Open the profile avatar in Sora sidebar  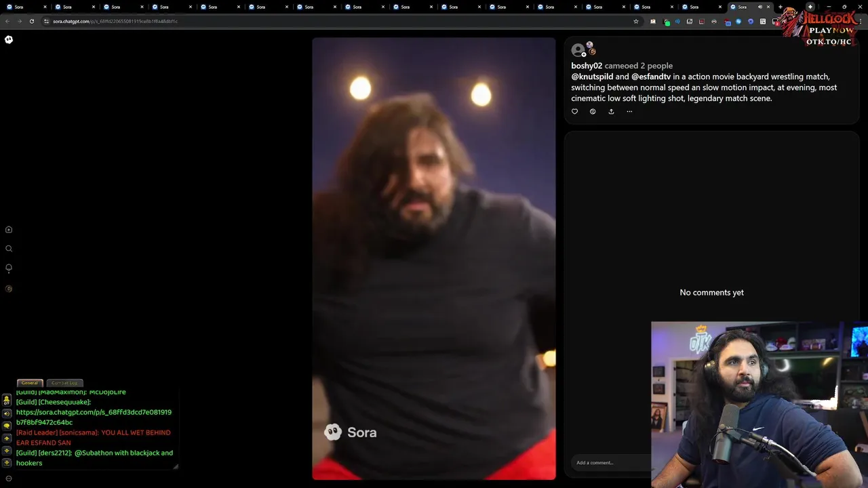[9, 289]
